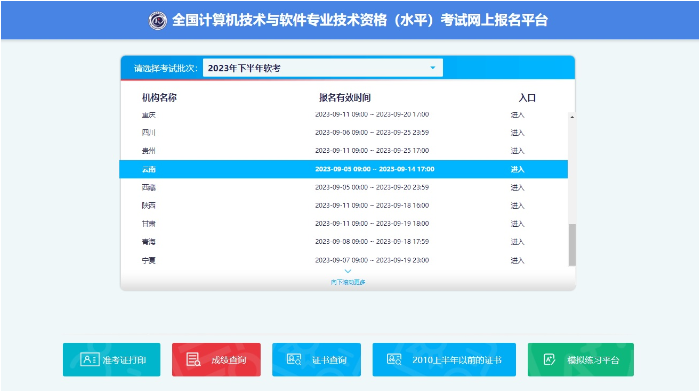The image size is (699, 391).
Task: Open the red 成绩查询 score query button
Action: point(216,359)
